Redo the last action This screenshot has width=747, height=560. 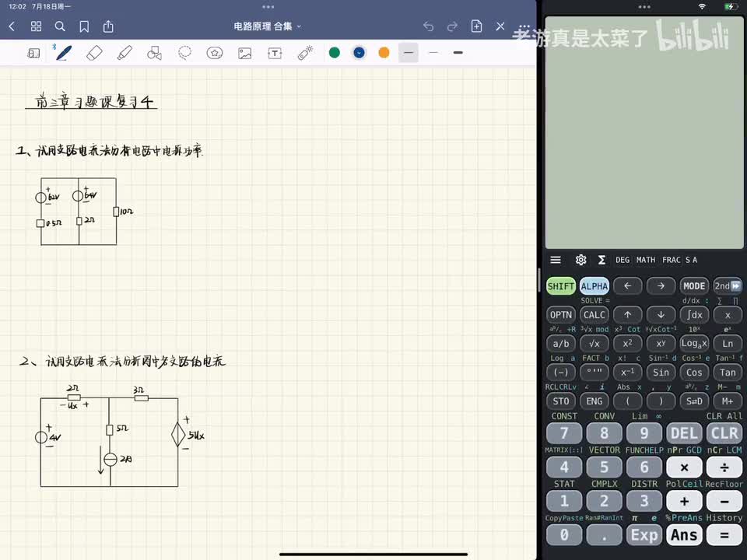click(x=452, y=26)
